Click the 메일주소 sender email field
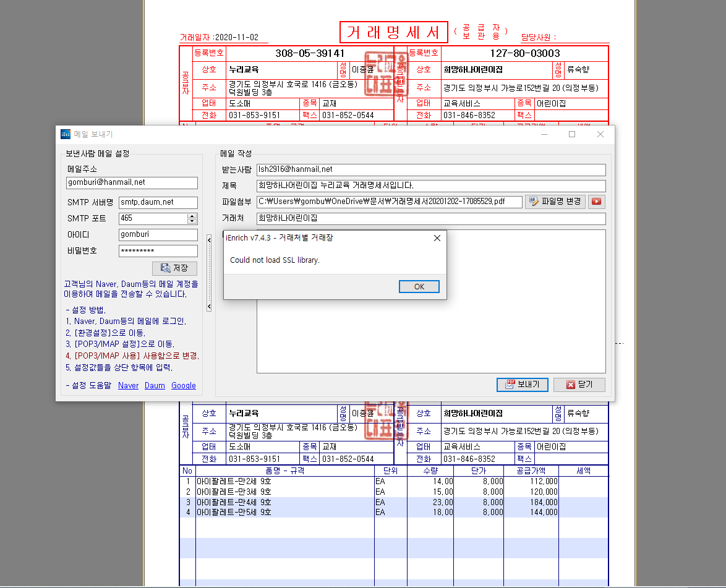The image size is (726, 588). pos(132,182)
